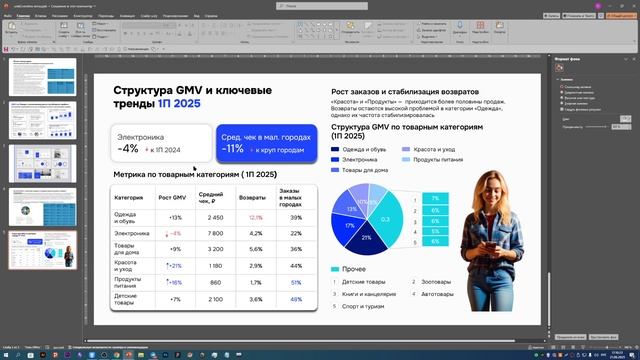Open the Экспресс-стили quick styles icon
Screen dimensions: 640x360
pos(368,26)
